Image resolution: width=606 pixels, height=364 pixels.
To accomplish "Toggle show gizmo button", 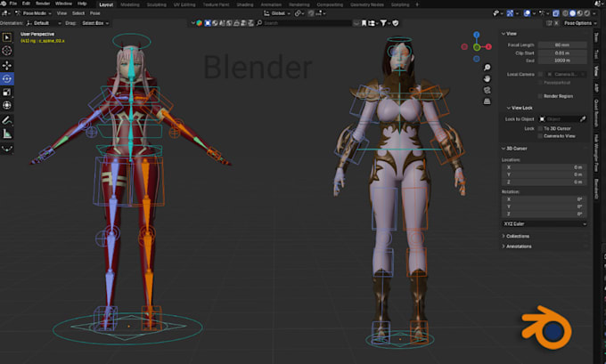I will 510,13.
